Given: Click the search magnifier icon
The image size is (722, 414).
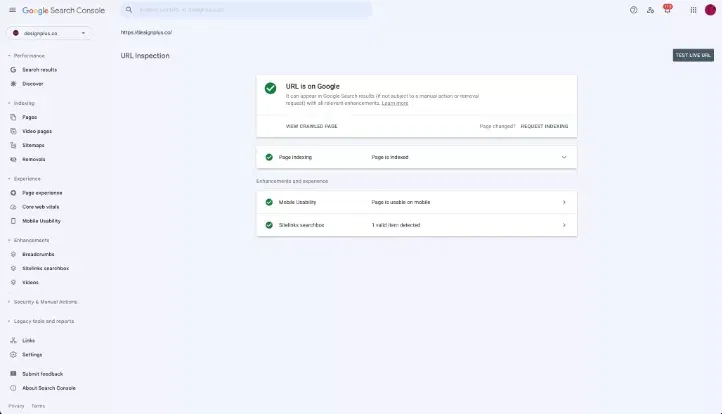Looking at the screenshot, I should click(x=129, y=10).
